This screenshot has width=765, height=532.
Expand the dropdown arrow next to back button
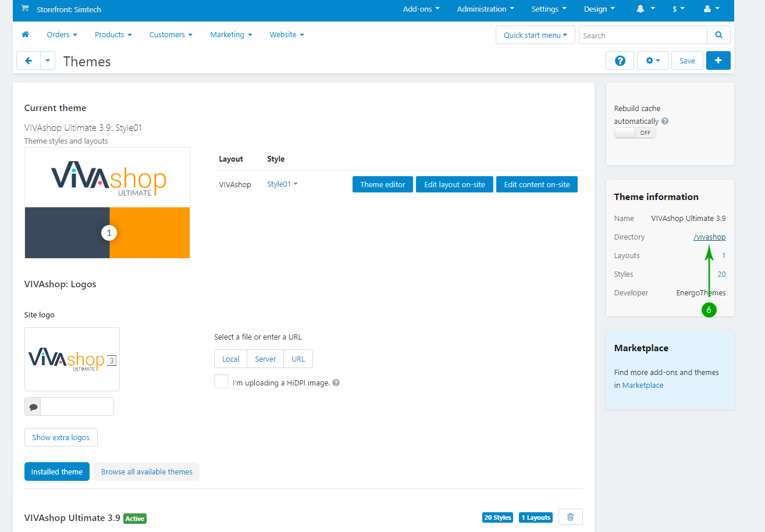tap(48, 61)
